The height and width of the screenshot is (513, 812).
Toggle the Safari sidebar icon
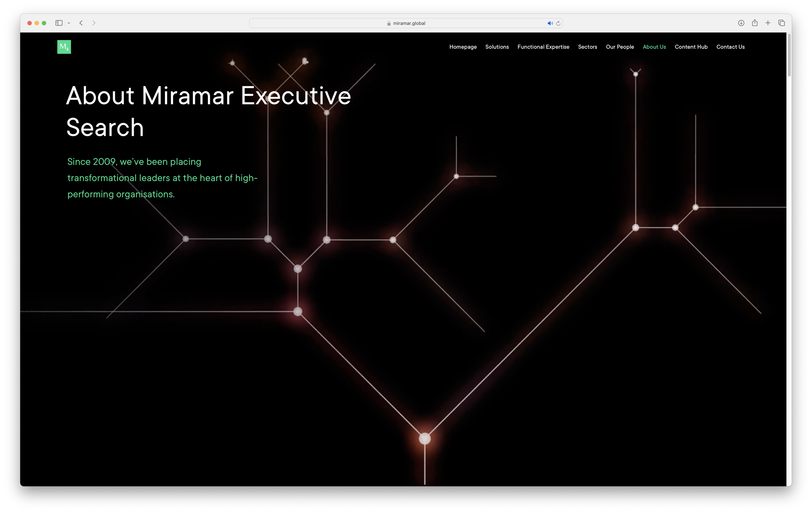(59, 23)
